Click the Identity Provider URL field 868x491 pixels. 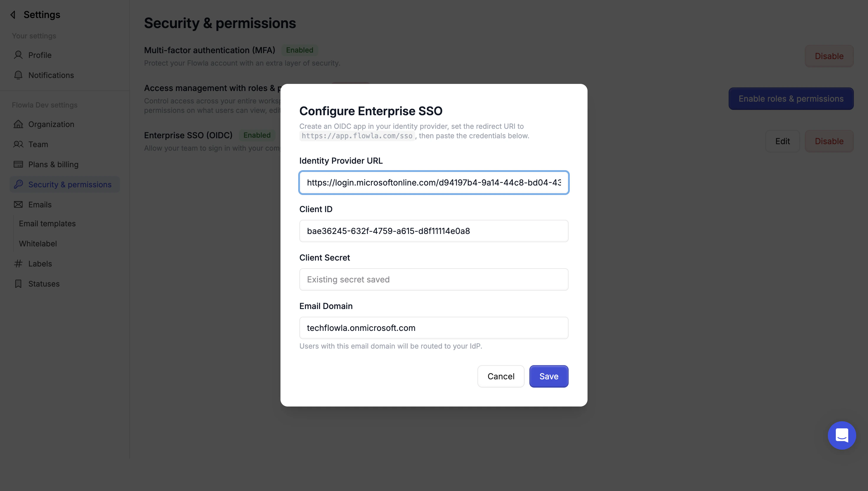434,183
